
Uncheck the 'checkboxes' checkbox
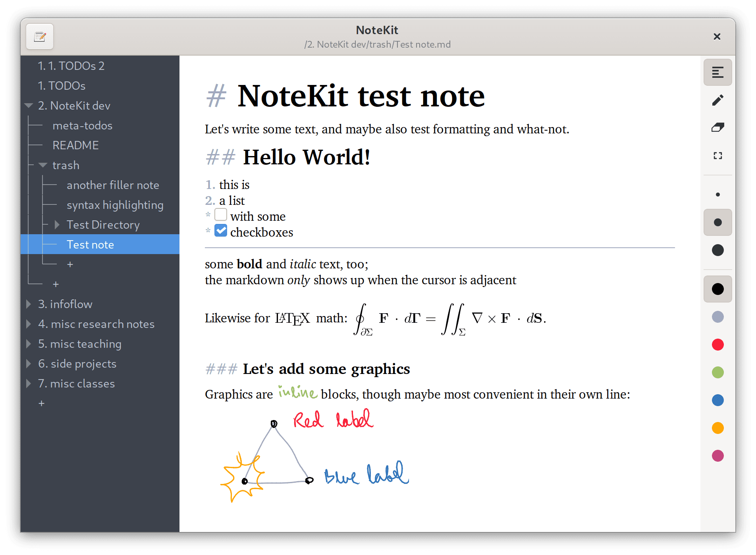(221, 231)
